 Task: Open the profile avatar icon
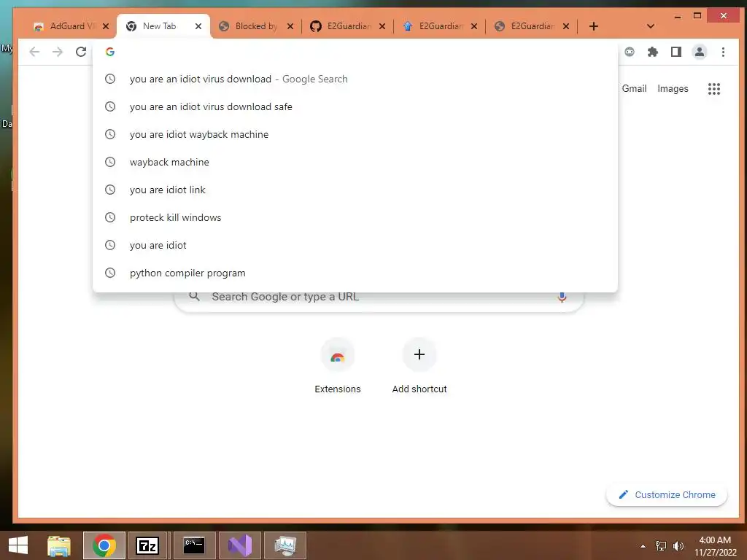pyautogui.click(x=700, y=52)
